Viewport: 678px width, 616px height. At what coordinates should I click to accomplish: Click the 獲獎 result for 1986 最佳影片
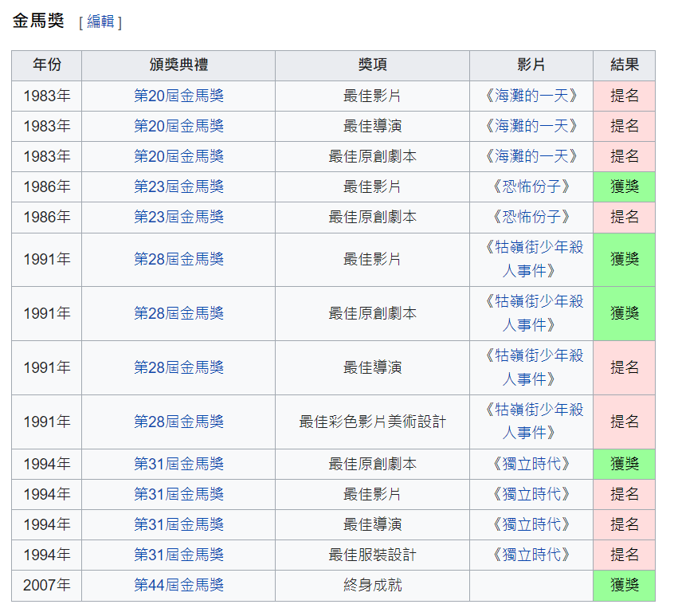[x=625, y=186]
